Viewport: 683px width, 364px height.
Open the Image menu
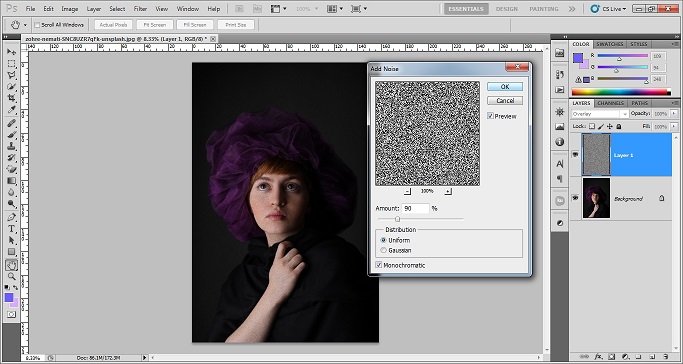tap(70, 9)
